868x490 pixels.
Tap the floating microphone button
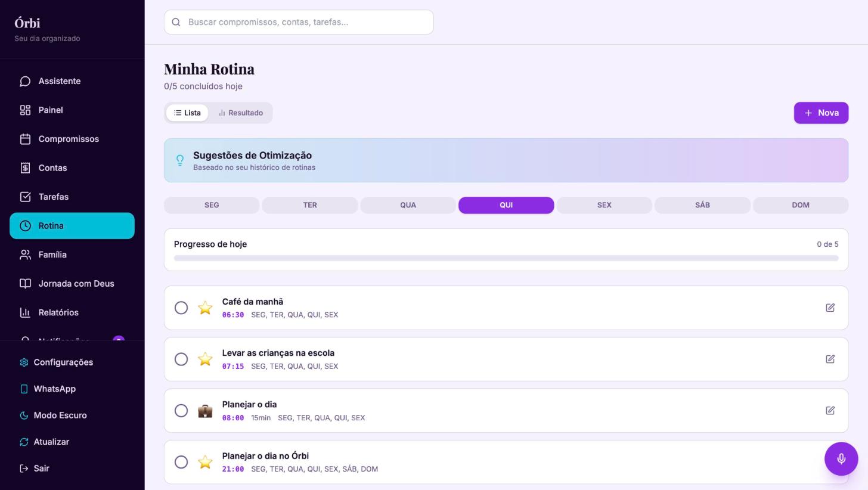841,459
